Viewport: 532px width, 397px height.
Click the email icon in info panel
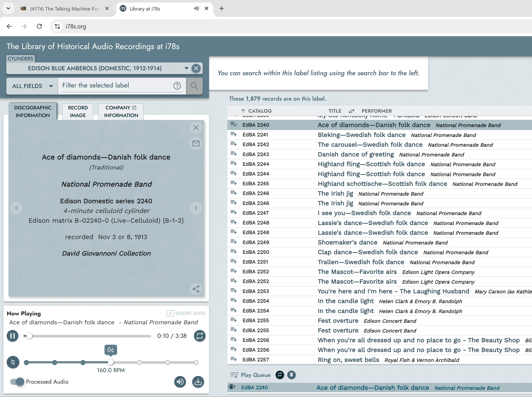pos(196,143)
